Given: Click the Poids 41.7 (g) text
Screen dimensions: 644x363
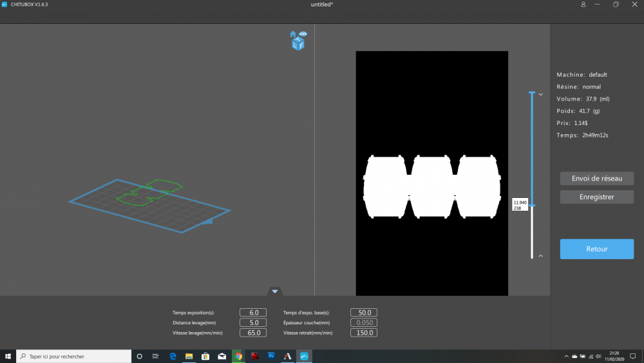Looking at the screenshot, I should (x=578, y=111).
